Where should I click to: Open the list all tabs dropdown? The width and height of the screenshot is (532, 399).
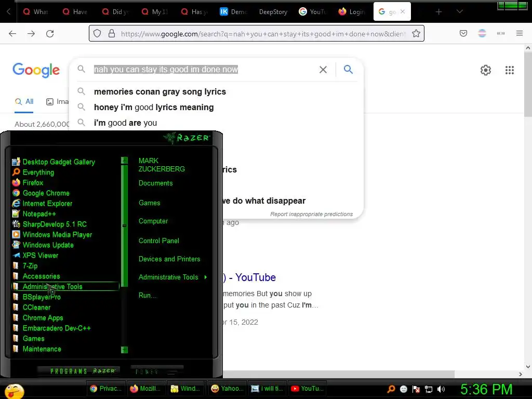coord(459,11)
